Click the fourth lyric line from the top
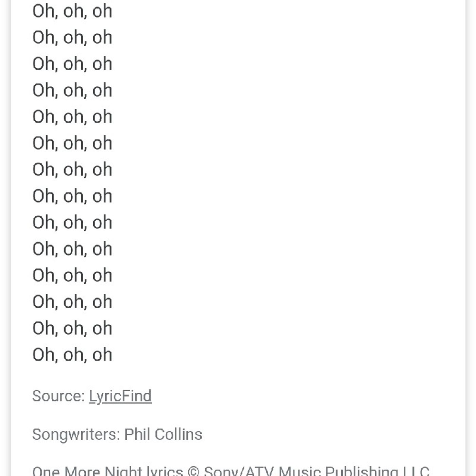Image resolution: width=476 pixels, height=476 pixels. tap(72, 90)
